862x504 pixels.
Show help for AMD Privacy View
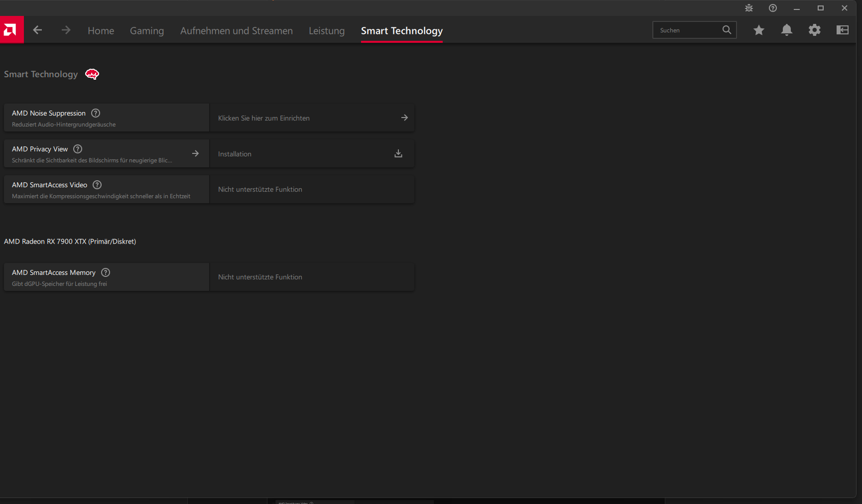tap(78, 149)
